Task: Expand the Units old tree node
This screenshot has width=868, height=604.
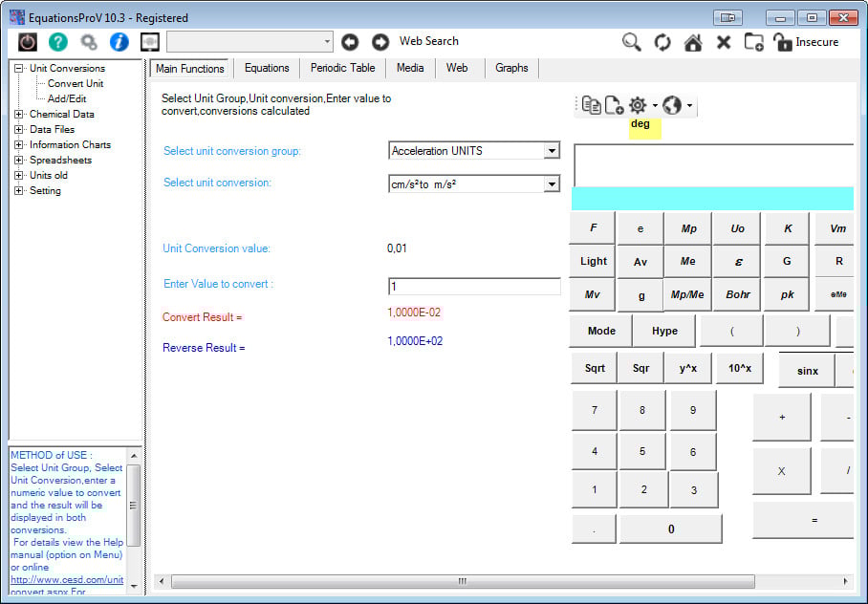Action: click(x=19, y=176)
